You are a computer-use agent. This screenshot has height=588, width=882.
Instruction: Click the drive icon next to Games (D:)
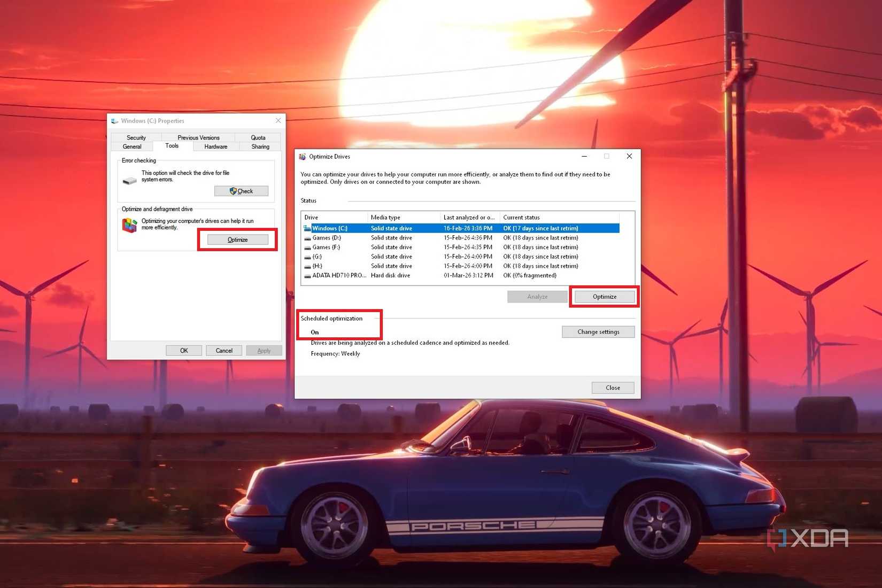point(308,237)
